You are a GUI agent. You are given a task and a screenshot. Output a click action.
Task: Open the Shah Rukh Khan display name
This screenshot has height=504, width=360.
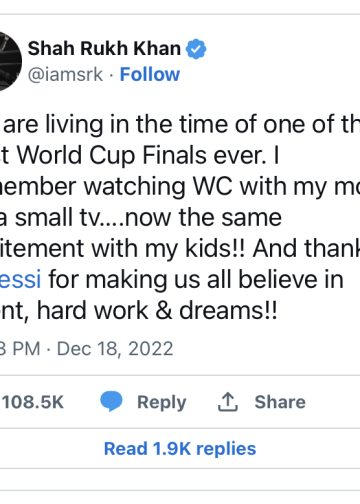[x=104, y=48]
